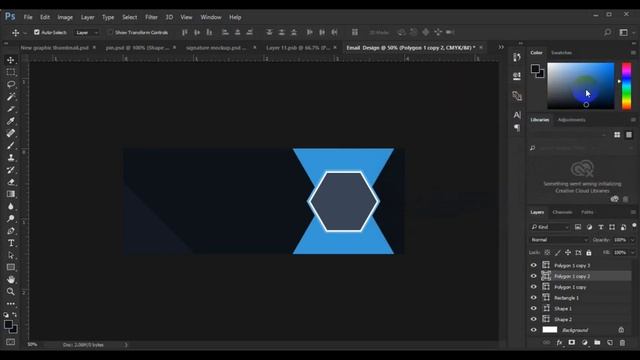Select the Eyedropper tool

(11, 121)
